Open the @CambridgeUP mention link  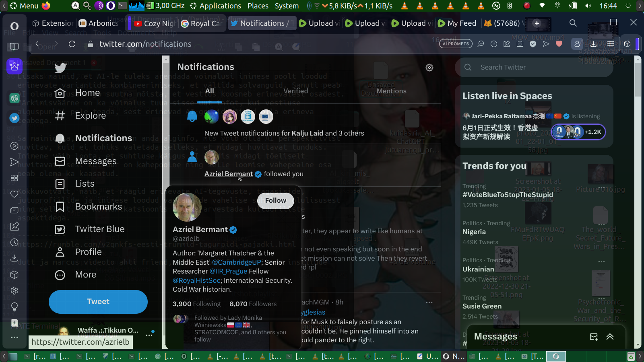click(237, 262)
